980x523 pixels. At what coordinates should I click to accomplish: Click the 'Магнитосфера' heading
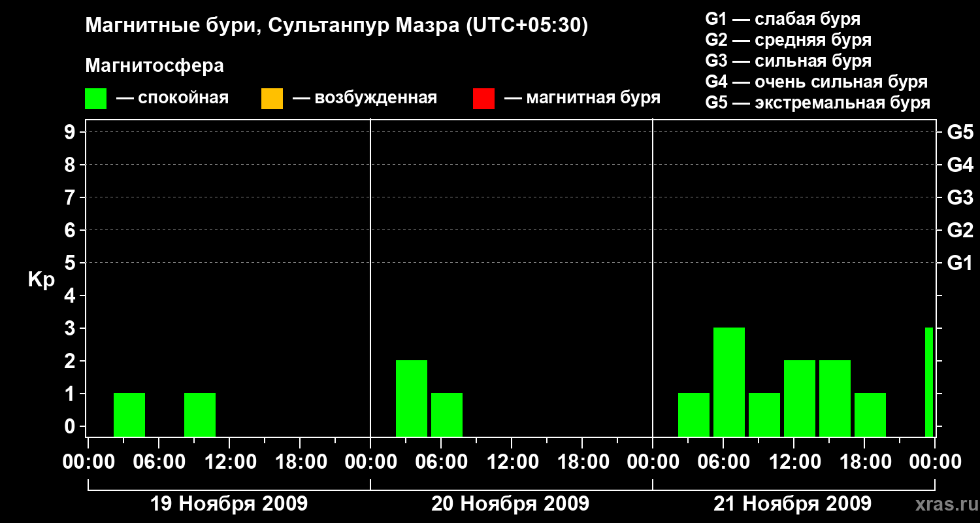pos(155,66)
